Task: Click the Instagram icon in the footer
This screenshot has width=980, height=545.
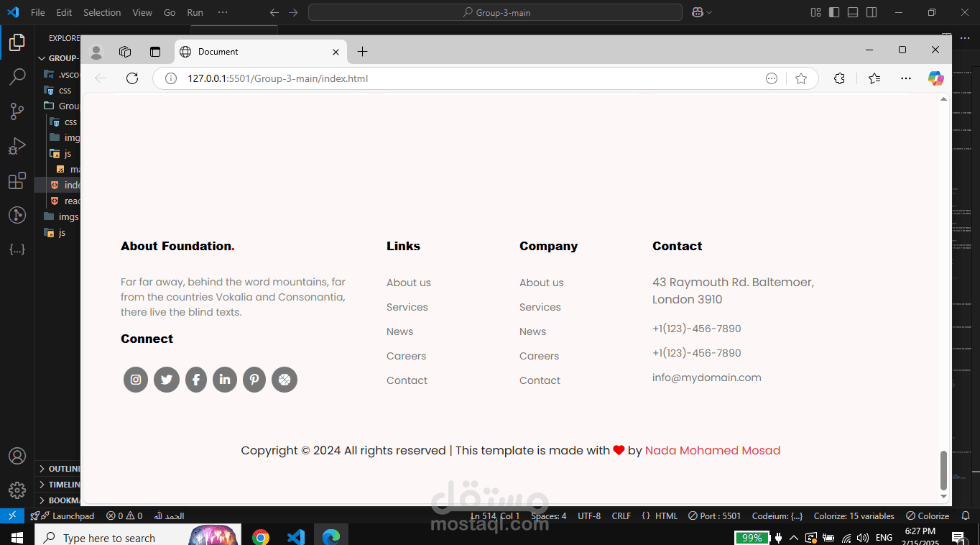Action: 136,380
